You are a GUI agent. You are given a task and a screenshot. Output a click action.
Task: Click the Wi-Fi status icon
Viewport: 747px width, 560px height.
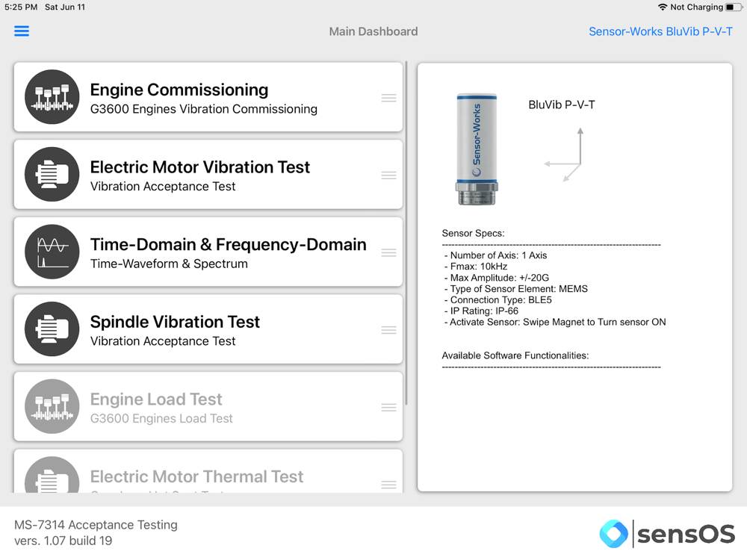663,7
